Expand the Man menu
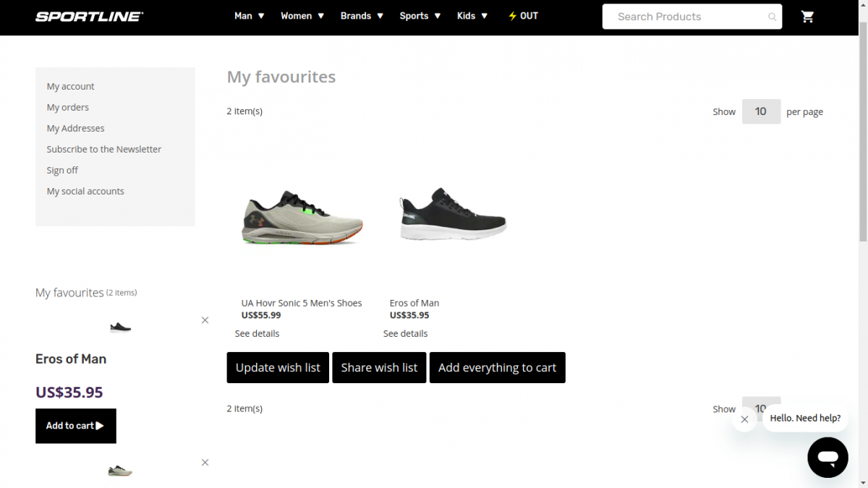The width and height of the screenshot is (868, 488). coord(250,16)
